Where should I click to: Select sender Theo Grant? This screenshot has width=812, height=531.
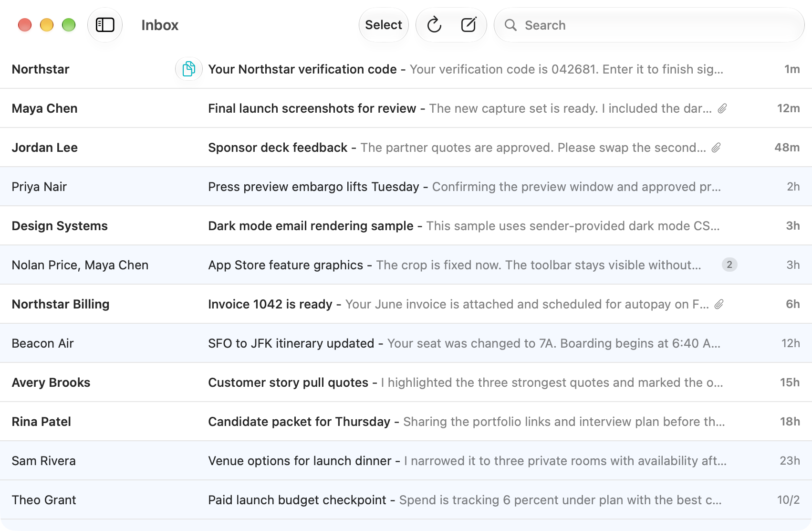44,500
